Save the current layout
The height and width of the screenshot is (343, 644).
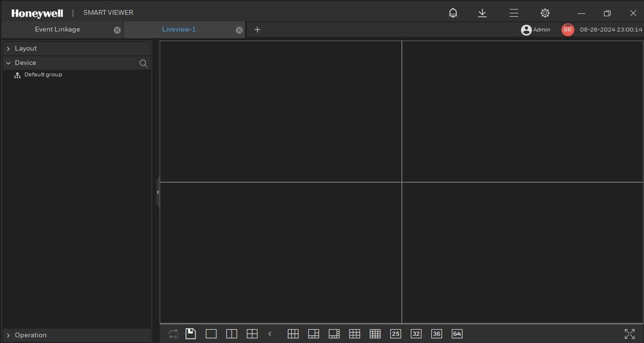click(x=191, y=333)
